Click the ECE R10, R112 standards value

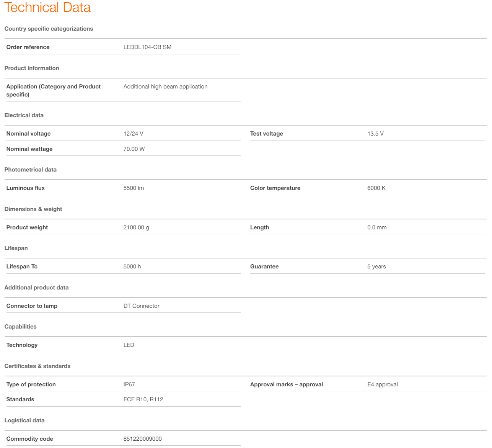click(x=143, y=399)
